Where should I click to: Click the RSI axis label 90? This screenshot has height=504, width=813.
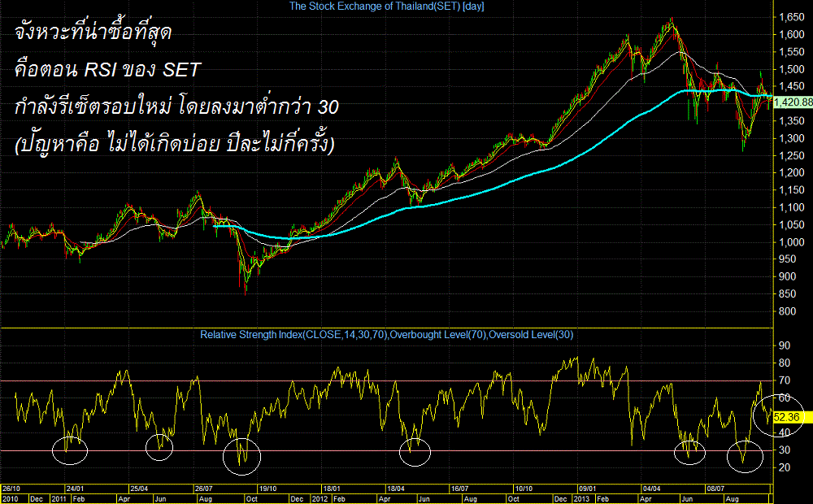(x=785, y=345)
